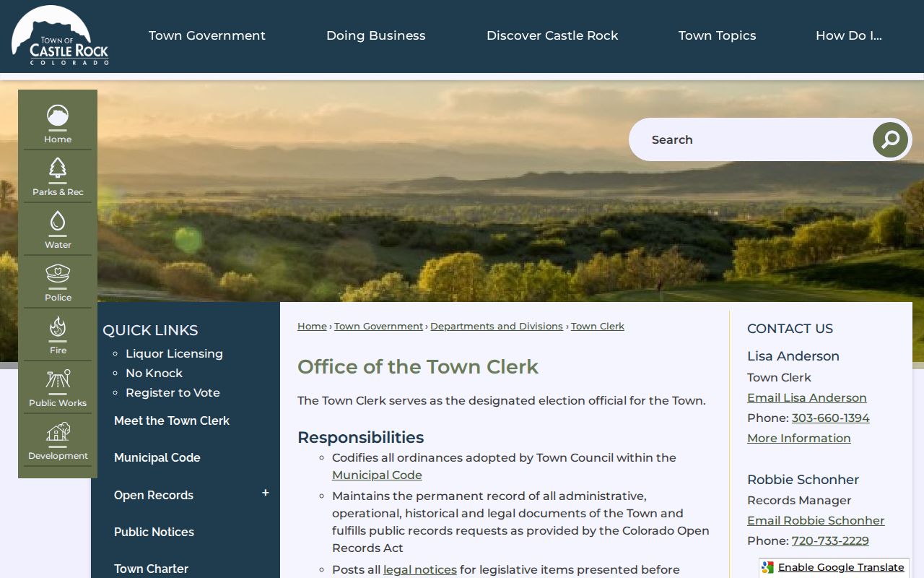Click the Town Government breadcrumb

pos(378,327)
